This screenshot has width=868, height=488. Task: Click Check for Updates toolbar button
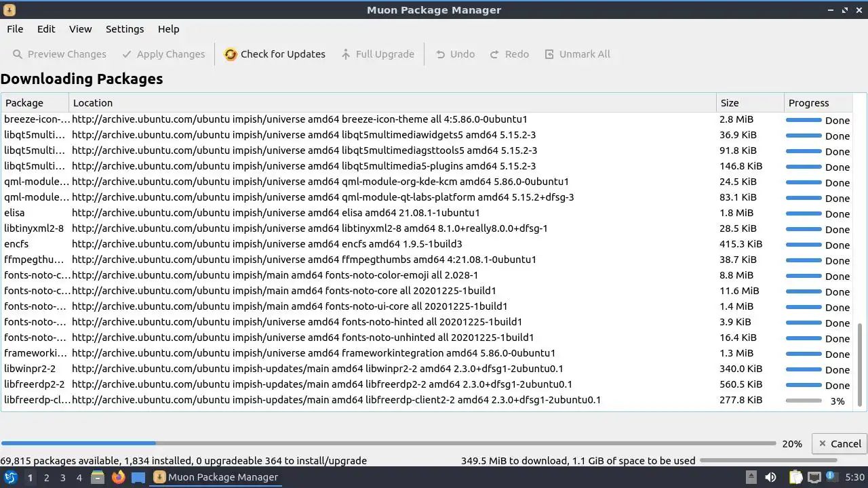tap(275, 54)
